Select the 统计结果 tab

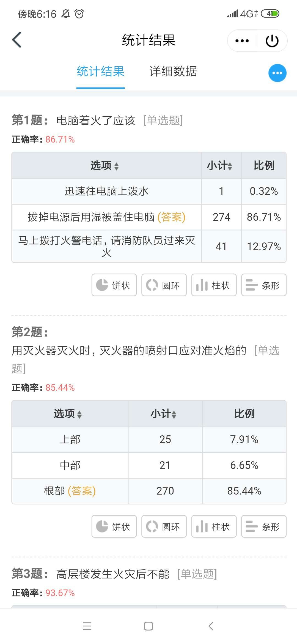click(100, 72)
